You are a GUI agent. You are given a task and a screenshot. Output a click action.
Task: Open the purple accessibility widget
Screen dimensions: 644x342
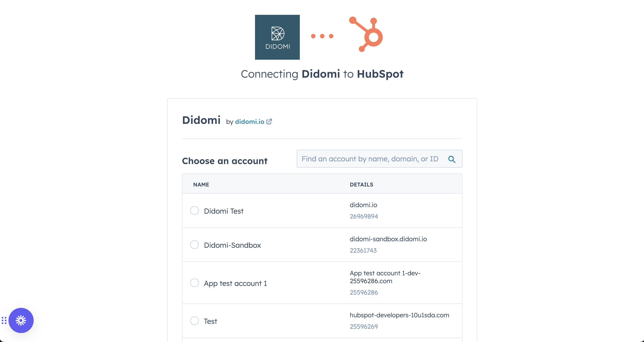pyautogui.click(x=21, y=320)
